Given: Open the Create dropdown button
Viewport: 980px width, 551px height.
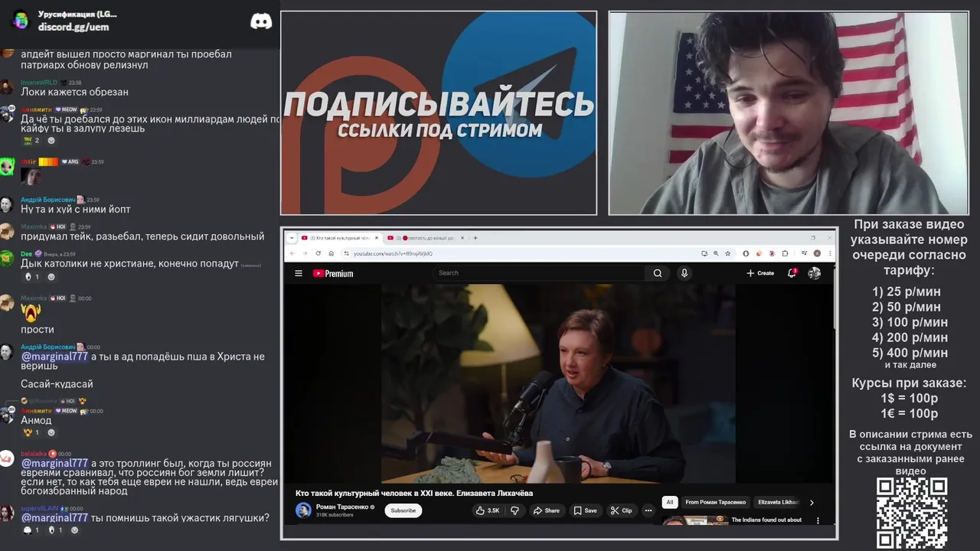Looking at the screenshot, I should 760,273.
